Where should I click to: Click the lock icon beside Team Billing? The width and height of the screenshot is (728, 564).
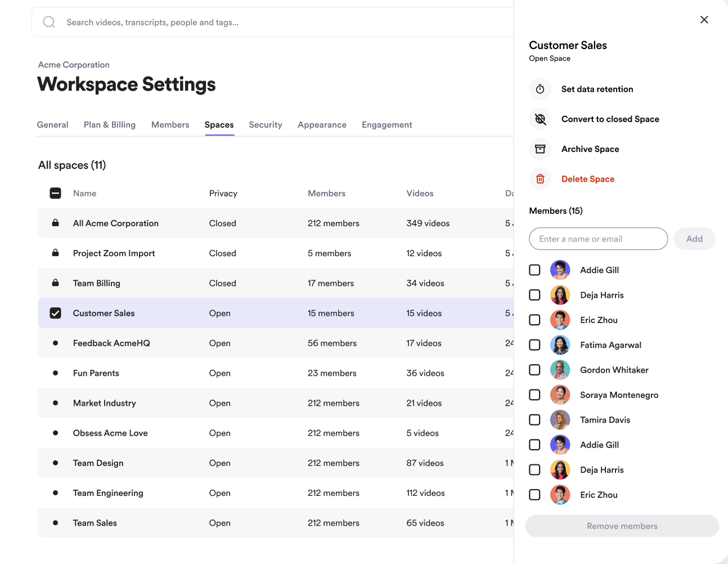click(x=55, y=283)
